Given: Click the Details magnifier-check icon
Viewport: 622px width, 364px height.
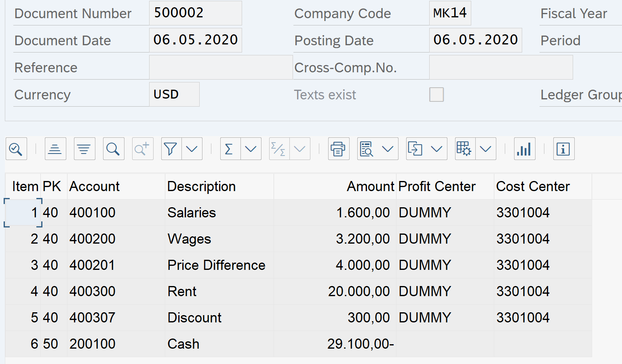Looking at the screenshot, I should [16, 149].
